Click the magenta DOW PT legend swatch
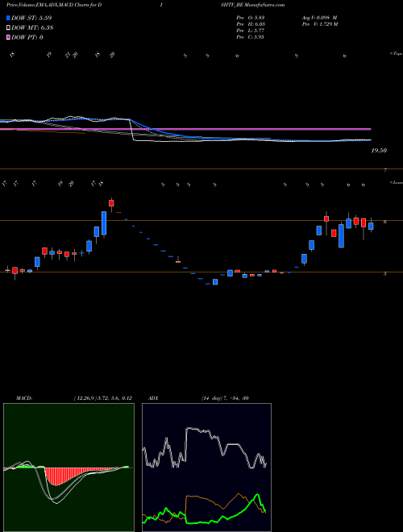 [8, 37]
